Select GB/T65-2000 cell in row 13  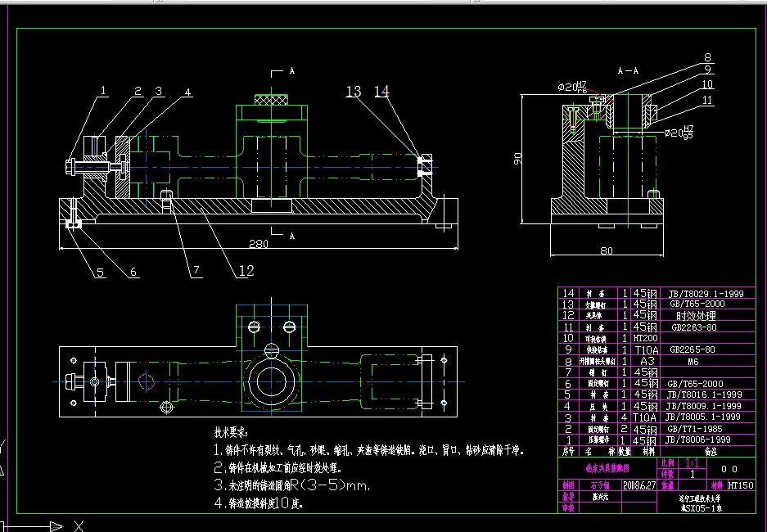pos(697,304)
